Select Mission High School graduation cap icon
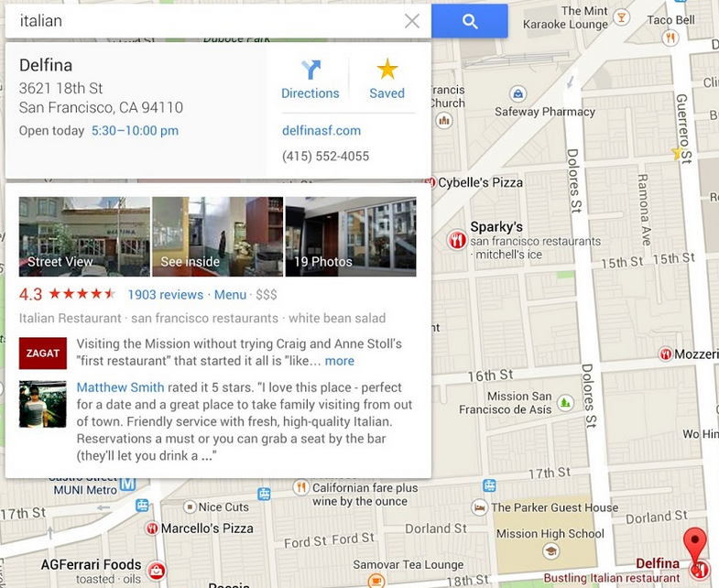This screenshot has width=719, height=588. [550, 550]
